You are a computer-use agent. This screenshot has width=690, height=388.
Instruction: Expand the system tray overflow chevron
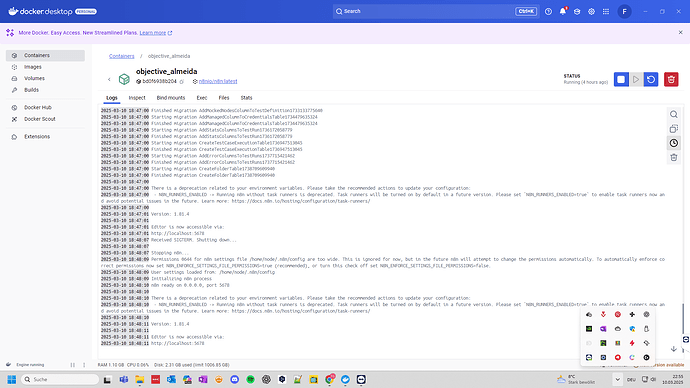[x=617, y=379]
